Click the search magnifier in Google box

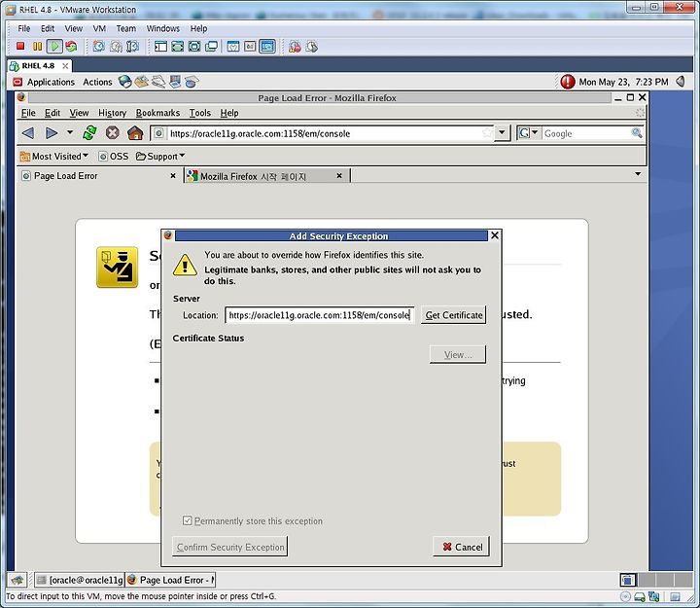coord(637,133)
